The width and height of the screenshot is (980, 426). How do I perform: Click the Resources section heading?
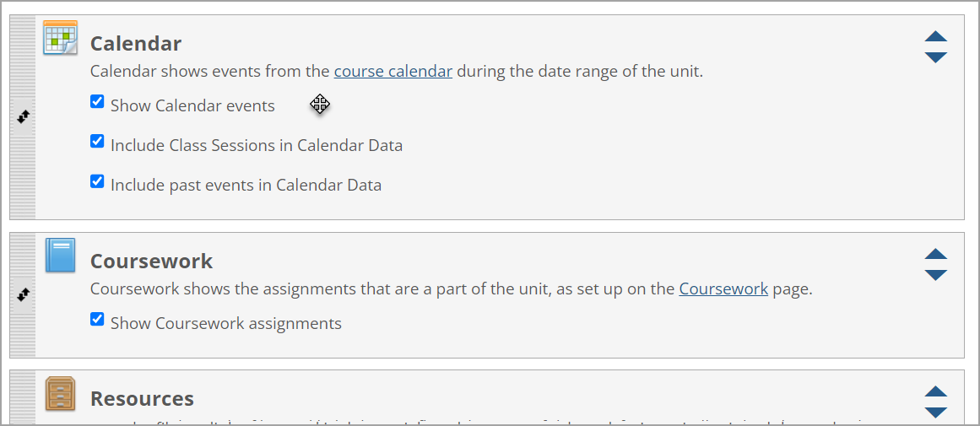coord(142,398)
